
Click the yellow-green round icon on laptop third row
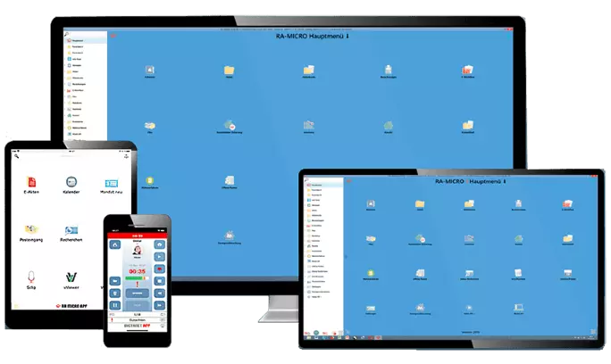(x=371, y=273)
